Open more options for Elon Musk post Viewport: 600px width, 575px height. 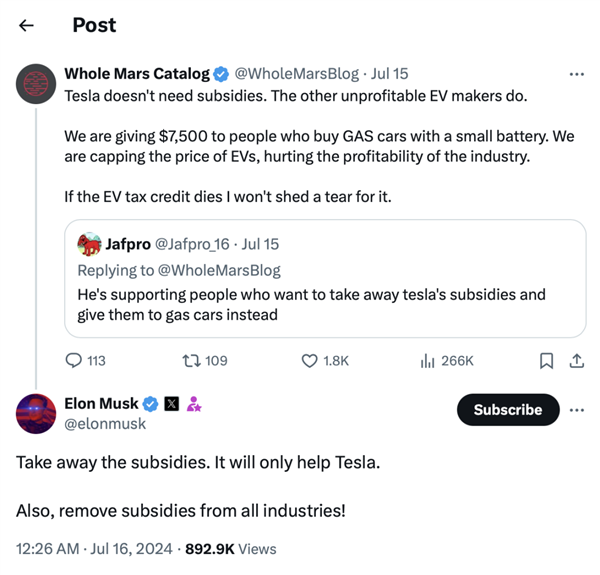(x=576, y=410)
